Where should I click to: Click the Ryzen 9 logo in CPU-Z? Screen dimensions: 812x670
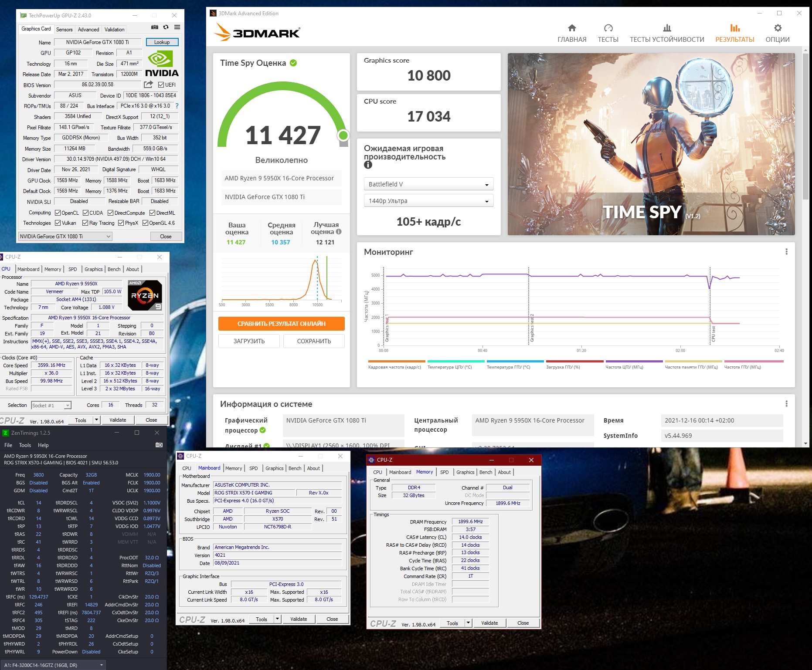(145, 295)
